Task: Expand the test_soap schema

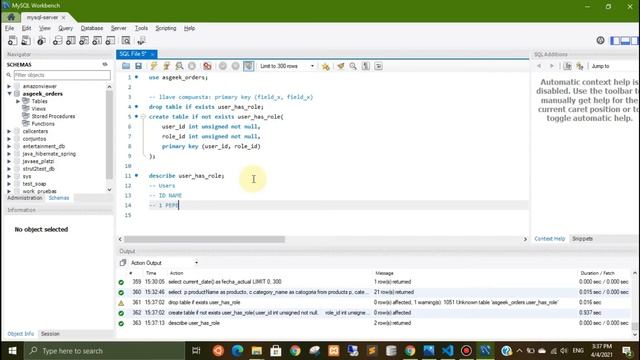Action: [9, 184]
